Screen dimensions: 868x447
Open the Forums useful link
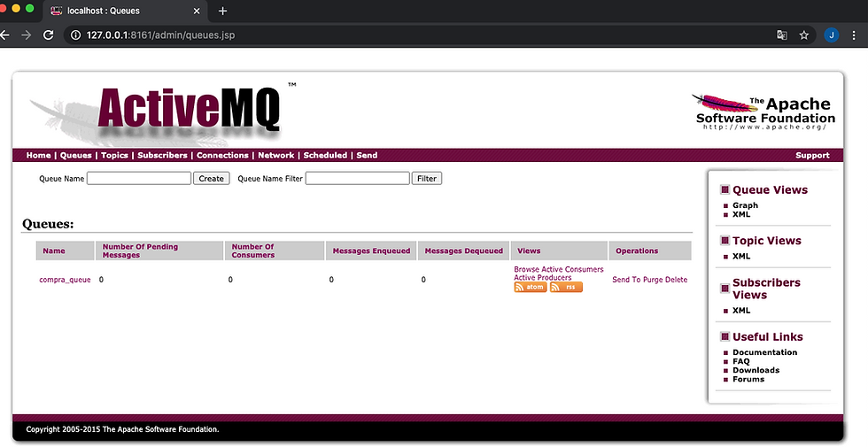click(748, 379)
